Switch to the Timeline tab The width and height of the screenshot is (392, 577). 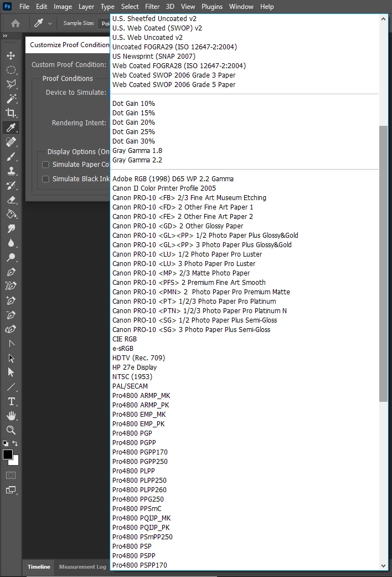coord(39,566)
